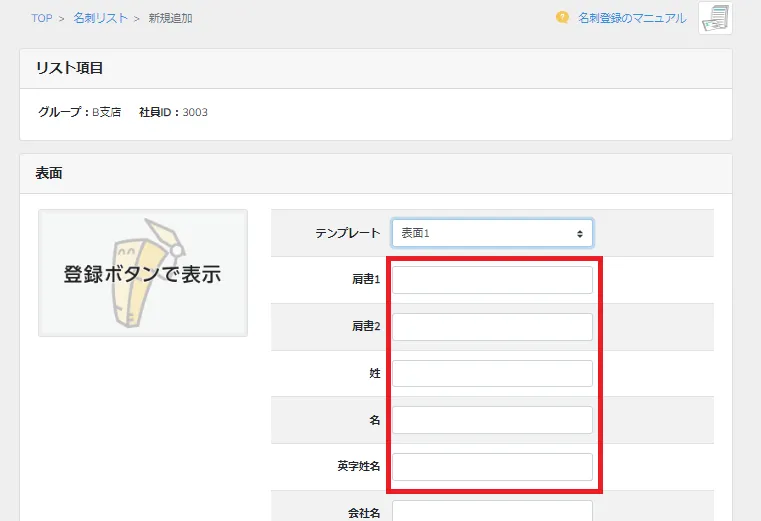Select the 英字姓名 input box
761x521 pixels.
coord(492,467)
